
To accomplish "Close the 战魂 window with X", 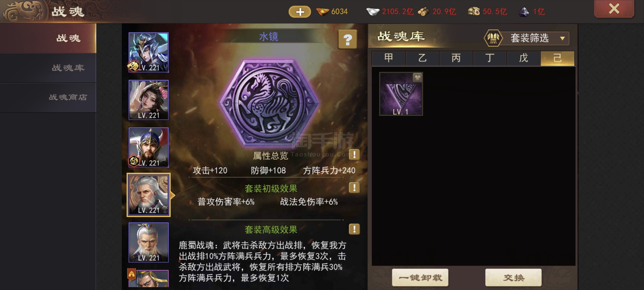I will (614, 9).
